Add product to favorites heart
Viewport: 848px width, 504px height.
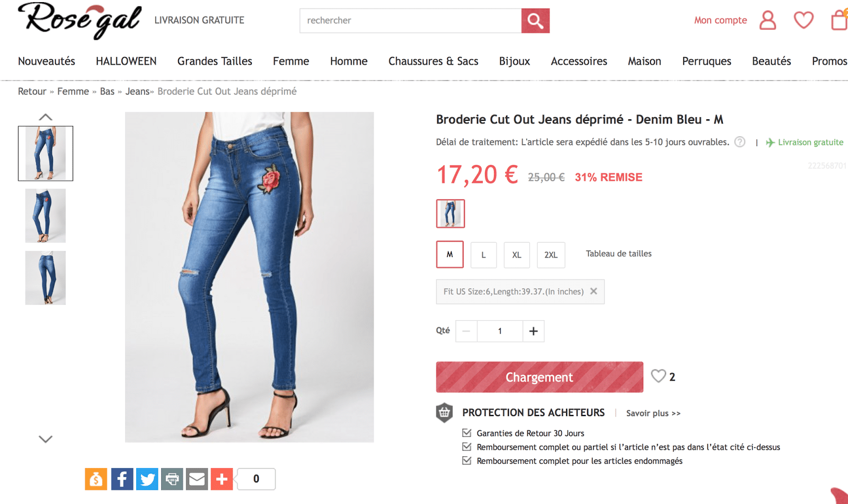[x=658, y=376]
